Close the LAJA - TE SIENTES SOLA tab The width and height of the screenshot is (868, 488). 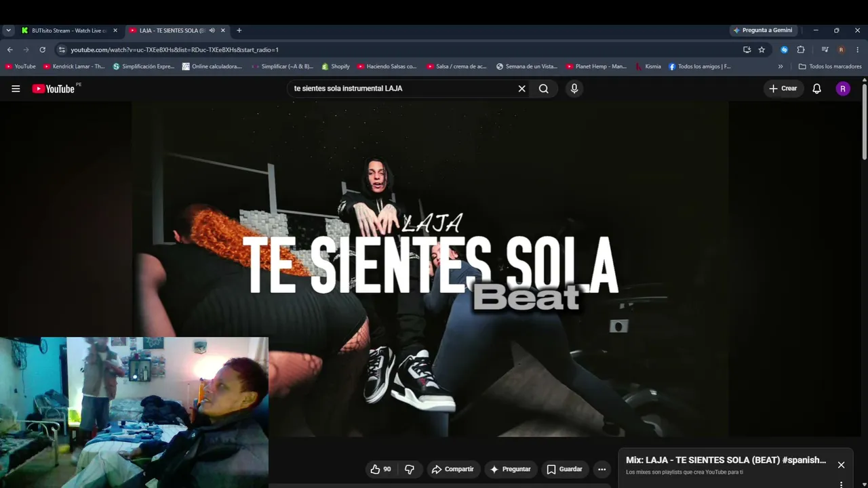222,30
